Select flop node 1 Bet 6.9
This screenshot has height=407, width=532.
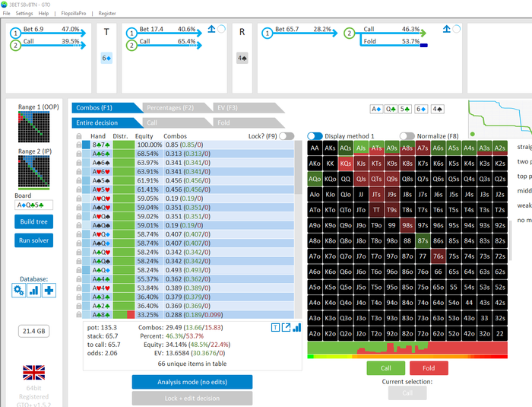(47, 31)
